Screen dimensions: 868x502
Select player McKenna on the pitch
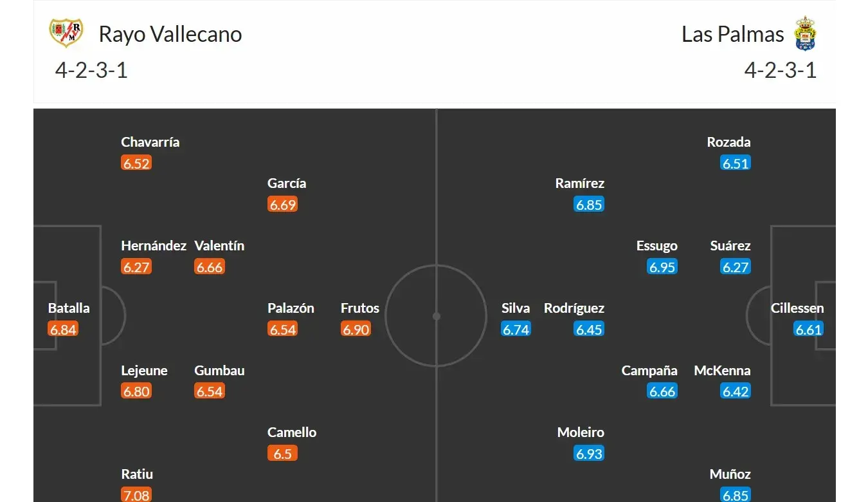(x=723, y=371)
